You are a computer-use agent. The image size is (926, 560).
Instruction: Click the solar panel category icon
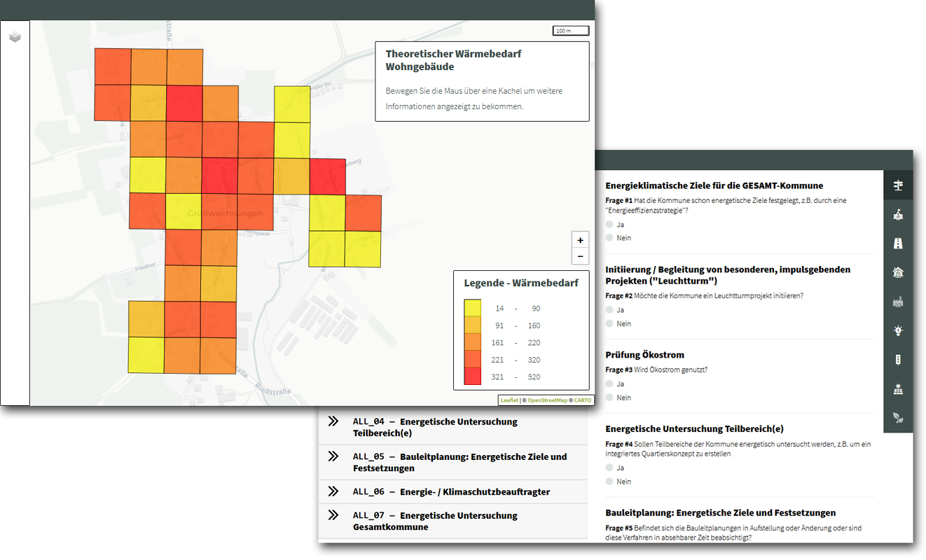click(898, 388)
